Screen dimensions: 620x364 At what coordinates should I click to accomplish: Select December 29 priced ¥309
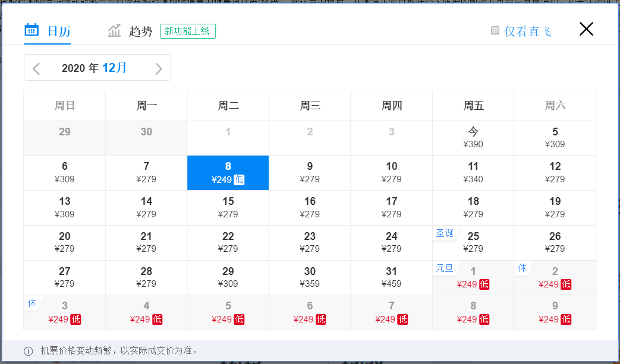[228, 277]
